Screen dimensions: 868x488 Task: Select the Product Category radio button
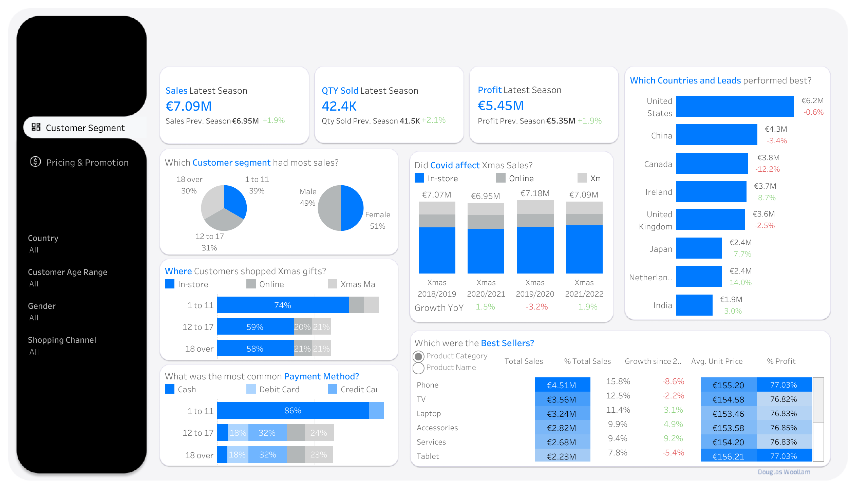tap(418, 356)
